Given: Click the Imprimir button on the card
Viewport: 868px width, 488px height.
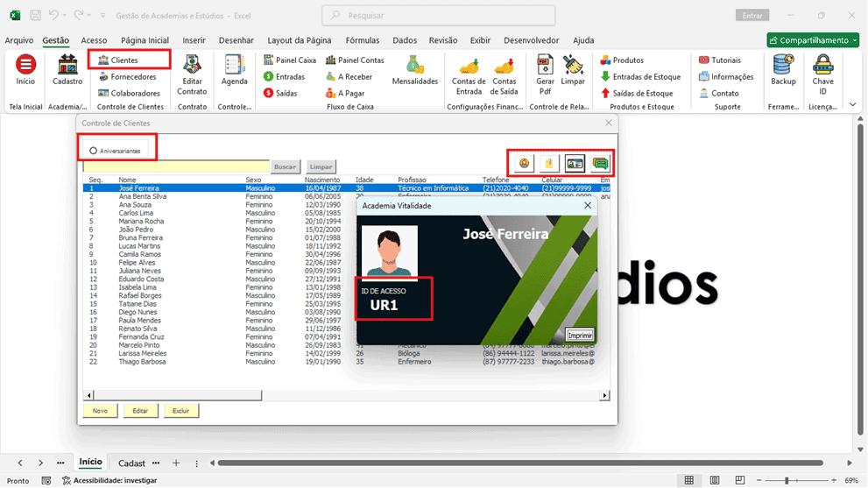Looking at the screenshot, I should pyautogui.click(x=580, y=336).
